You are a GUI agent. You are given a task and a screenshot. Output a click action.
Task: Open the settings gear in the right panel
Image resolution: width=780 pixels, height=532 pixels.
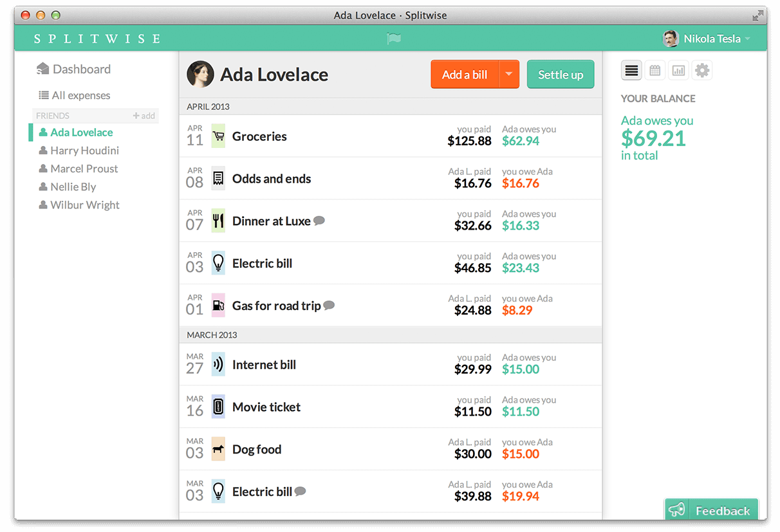pos(701,70)
